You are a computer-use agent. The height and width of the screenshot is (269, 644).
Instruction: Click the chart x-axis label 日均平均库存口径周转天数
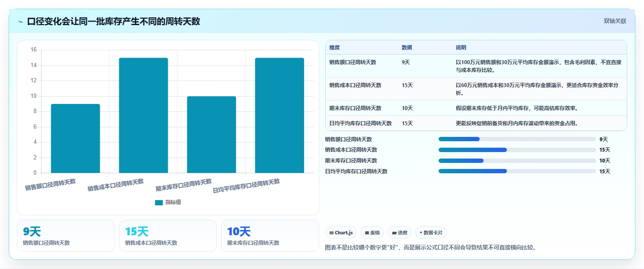pos(246,186)
